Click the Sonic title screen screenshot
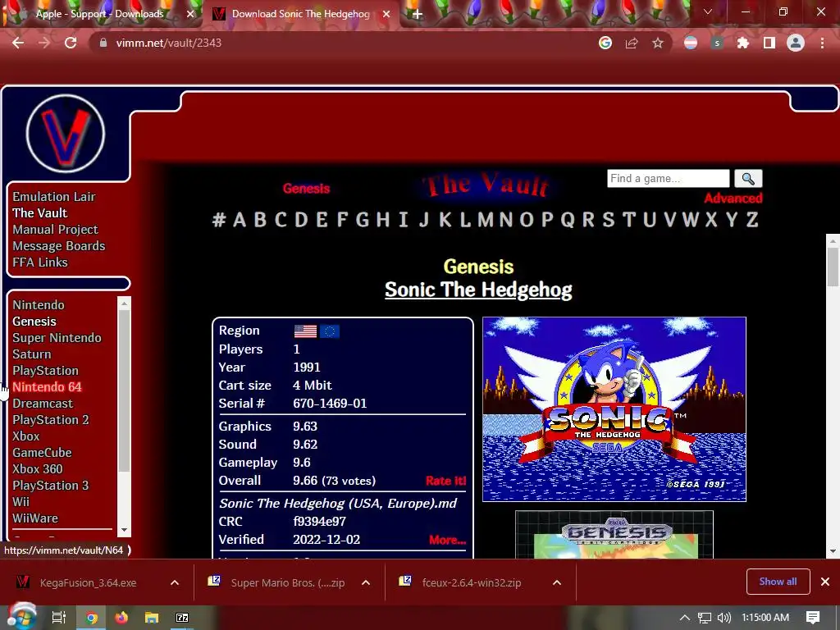The height and width of the screenshot is (630, 840). pyautogui.click(x=614, y=409)
